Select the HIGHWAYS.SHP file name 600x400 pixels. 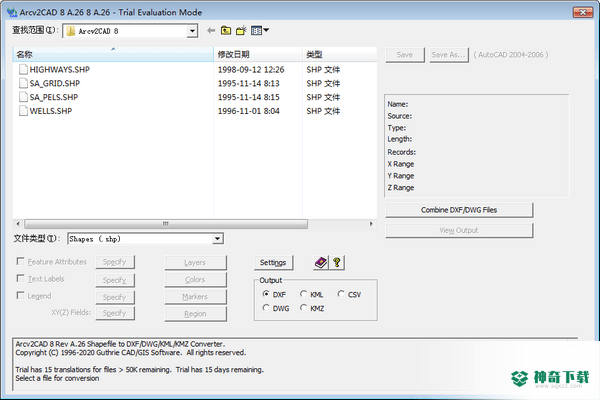click(60, 69)
